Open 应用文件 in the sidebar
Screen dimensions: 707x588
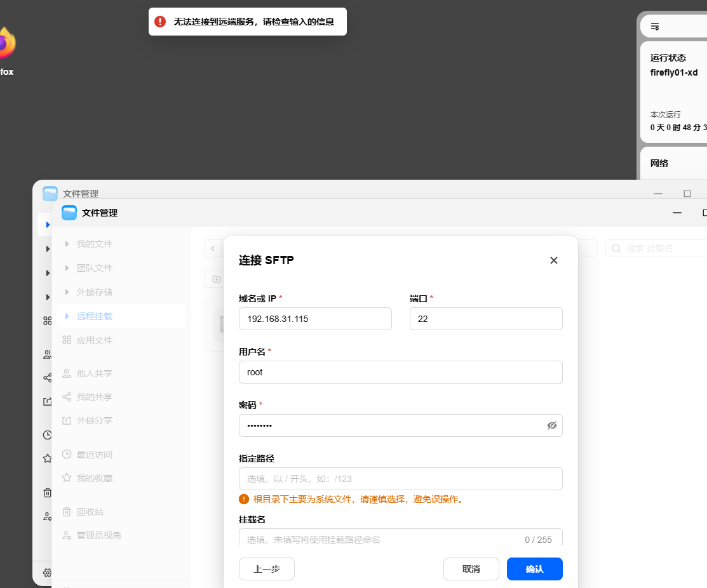pyautogui.click(x=121, y=340)
